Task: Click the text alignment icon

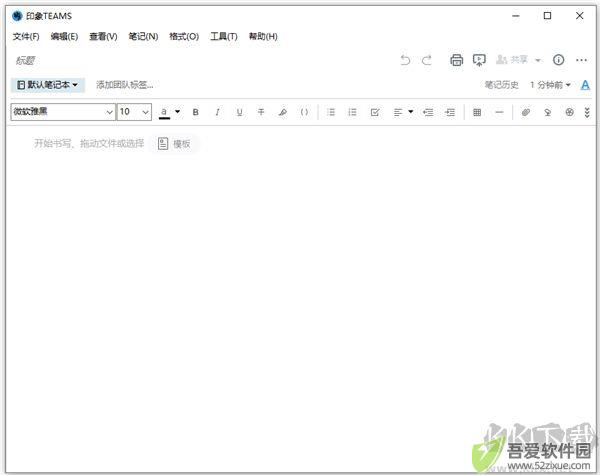Action: [x=398, y=112]
